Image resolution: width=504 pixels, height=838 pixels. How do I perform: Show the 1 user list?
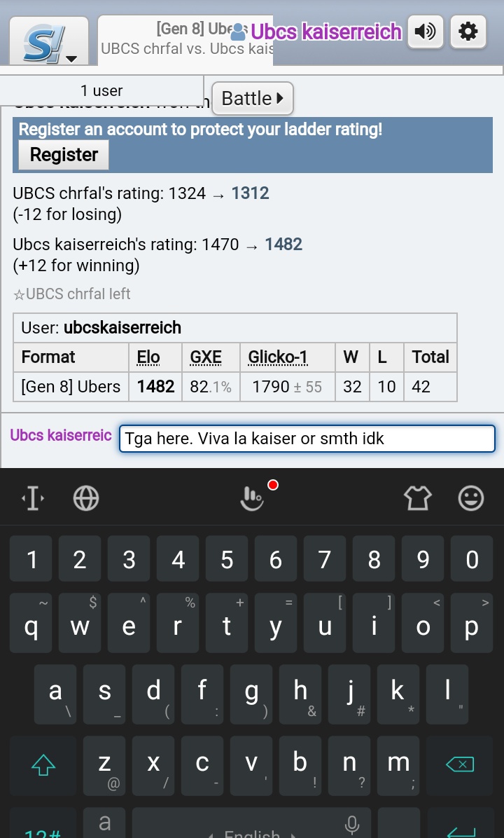101,90
